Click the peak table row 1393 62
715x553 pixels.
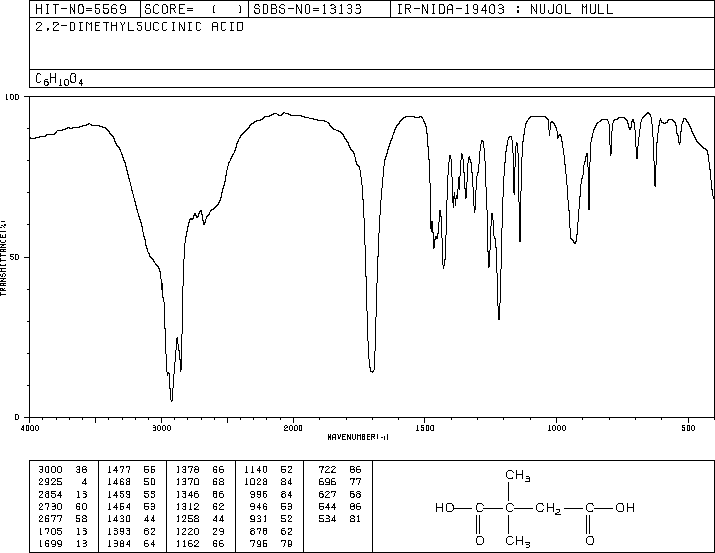coord(131,531)
